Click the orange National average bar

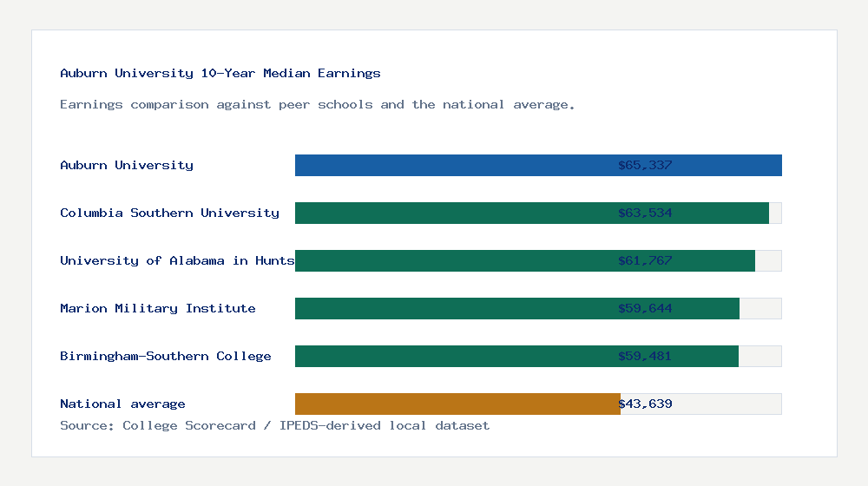pyautogui.click(x=457, y=404)
